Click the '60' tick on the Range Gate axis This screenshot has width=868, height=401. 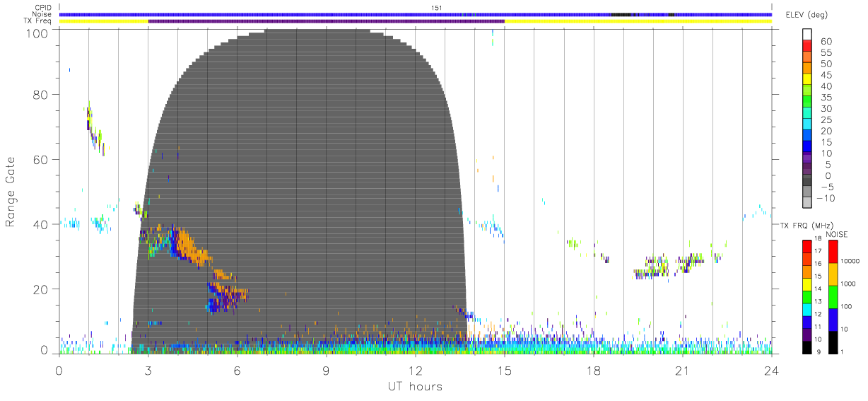(41, 159)
